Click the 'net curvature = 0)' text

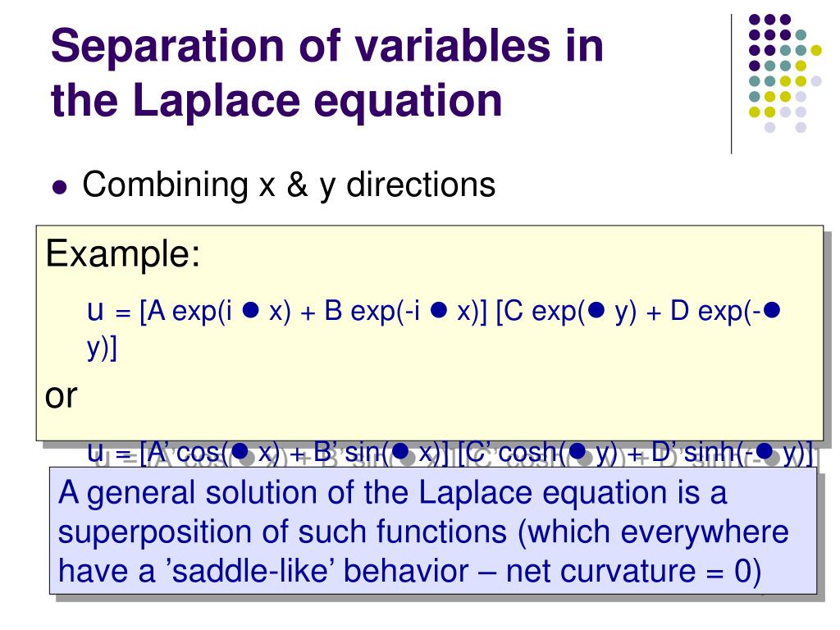(634, 571)
